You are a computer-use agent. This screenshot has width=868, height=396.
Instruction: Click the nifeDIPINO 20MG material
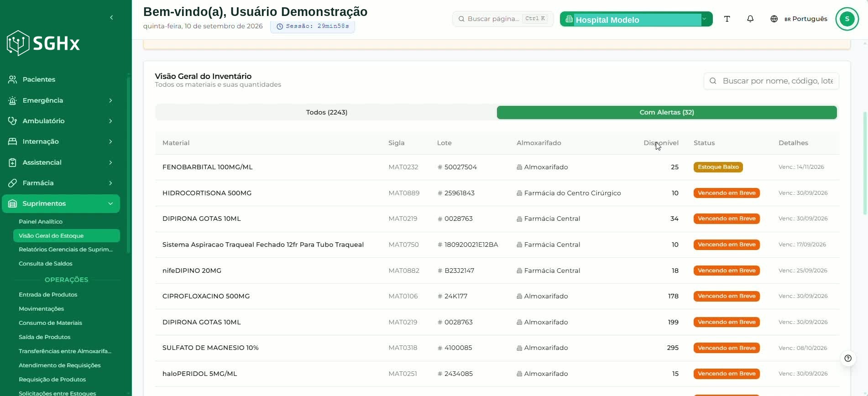(x=192, y=271)
